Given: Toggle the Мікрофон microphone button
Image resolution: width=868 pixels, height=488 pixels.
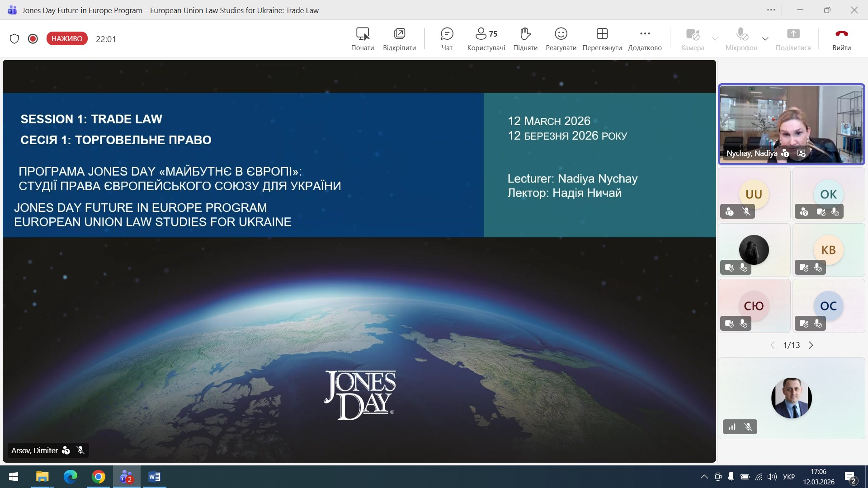Looking at the screenshot, I should (741, 38).
